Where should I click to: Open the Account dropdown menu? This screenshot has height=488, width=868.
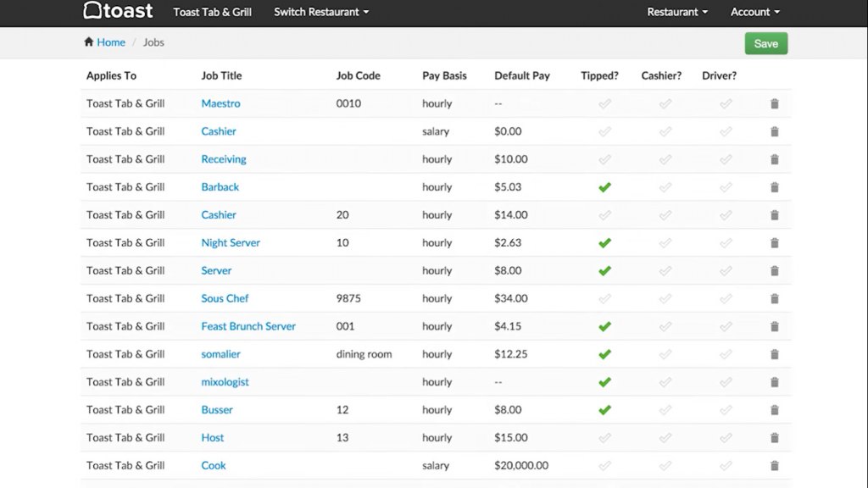point(754,13)
